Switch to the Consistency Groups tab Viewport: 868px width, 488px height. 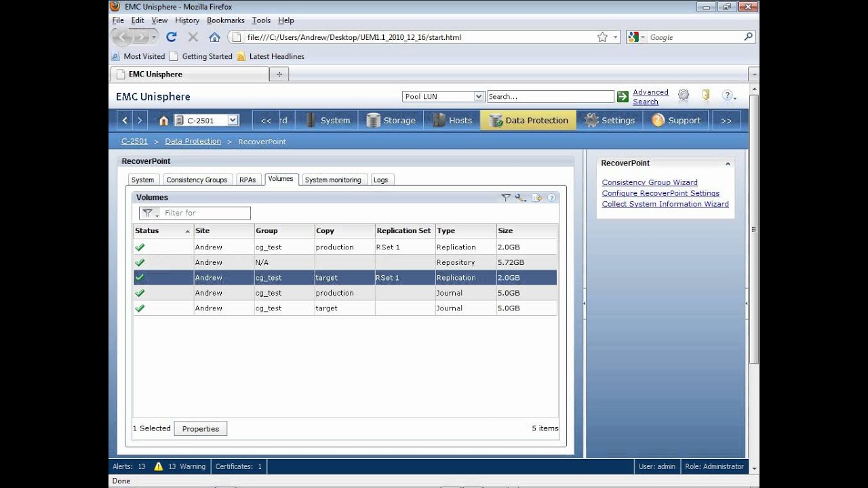[197, 180]
